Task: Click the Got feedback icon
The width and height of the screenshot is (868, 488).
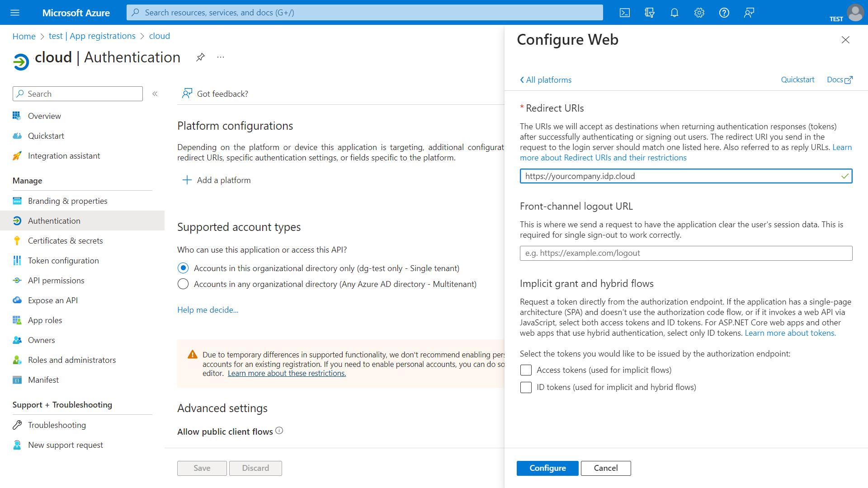Action: [x=187, y=94]
